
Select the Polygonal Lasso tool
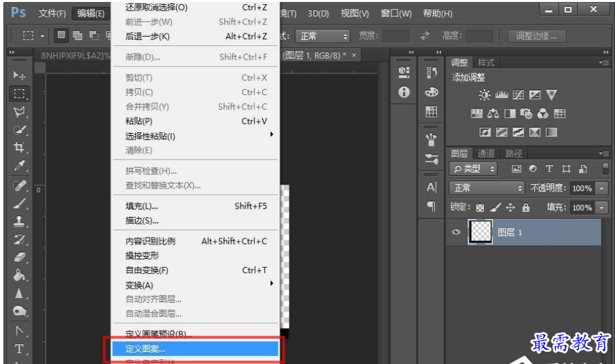[x=19, y=111]
